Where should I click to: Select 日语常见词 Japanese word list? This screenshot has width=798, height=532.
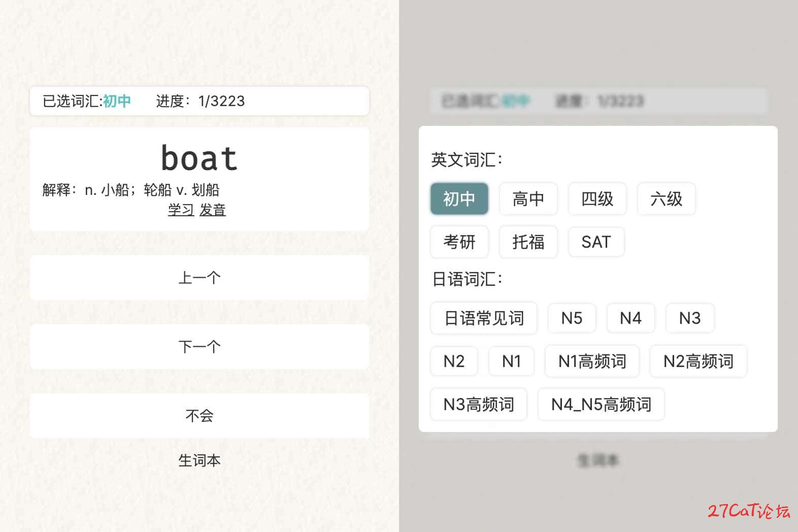[x=484, y=318]
